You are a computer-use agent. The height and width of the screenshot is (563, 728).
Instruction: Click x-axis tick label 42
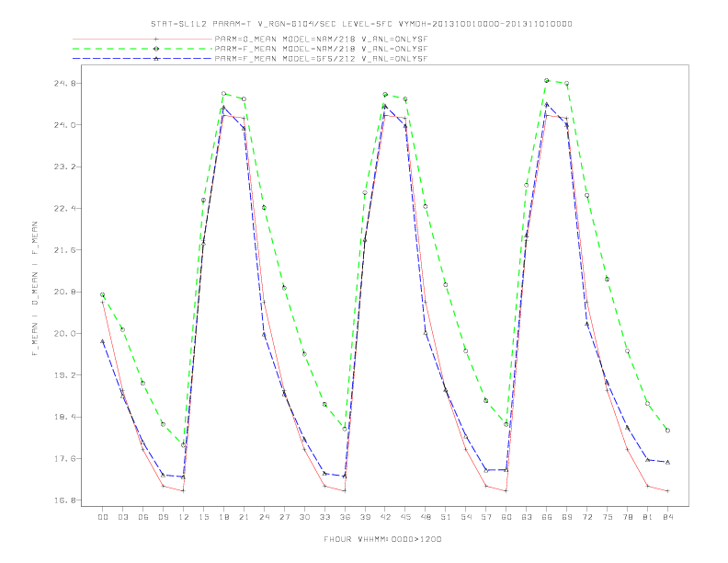coord(385,517)
